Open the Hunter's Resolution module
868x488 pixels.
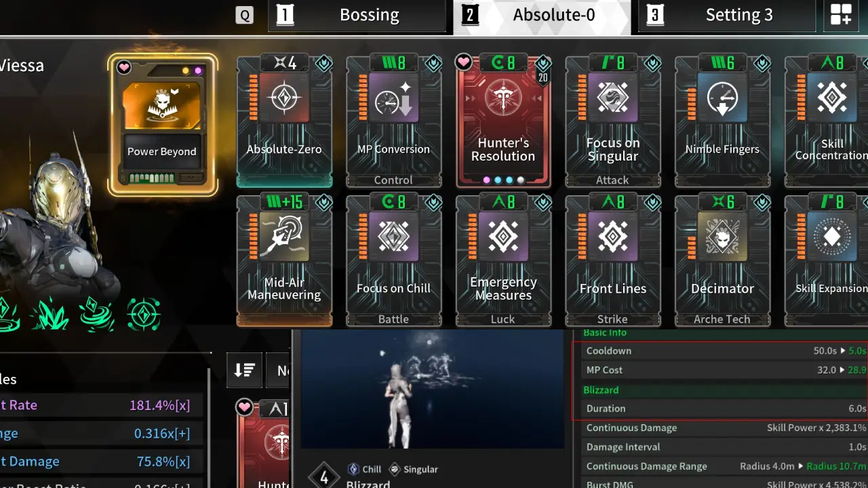pyautogui.click(x=503, y=122)
